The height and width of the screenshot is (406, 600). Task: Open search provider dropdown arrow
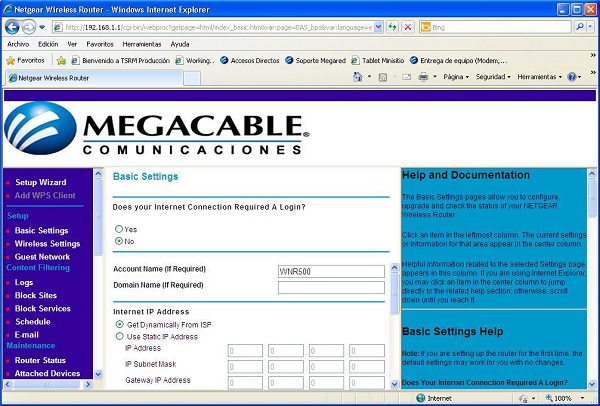tap(591, 27)
